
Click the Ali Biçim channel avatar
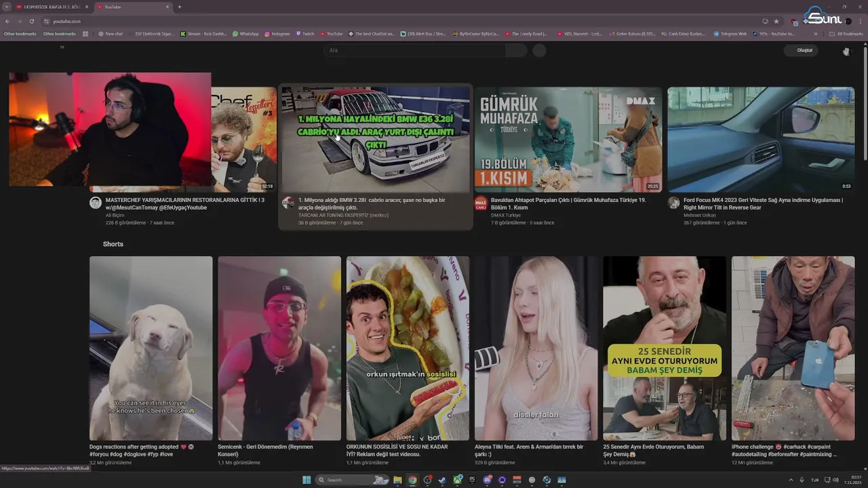coord(96,203)
